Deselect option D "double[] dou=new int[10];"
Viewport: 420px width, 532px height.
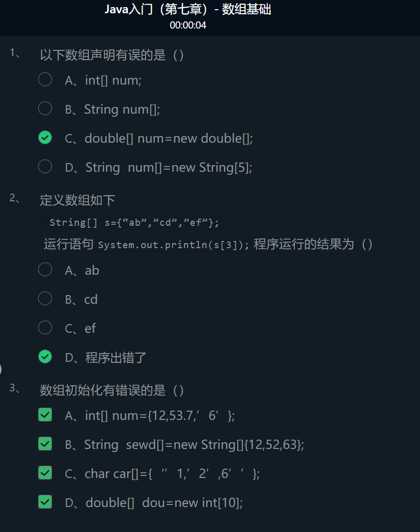(45, 502)
